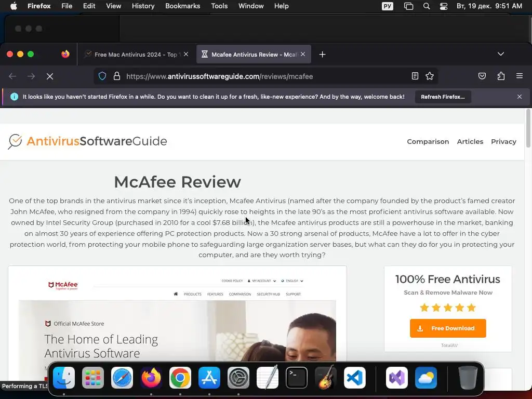Viewport: 532px width, 399px height.
Task: Click the page vertical scrollbar thumb
Action: click(528, 128)
